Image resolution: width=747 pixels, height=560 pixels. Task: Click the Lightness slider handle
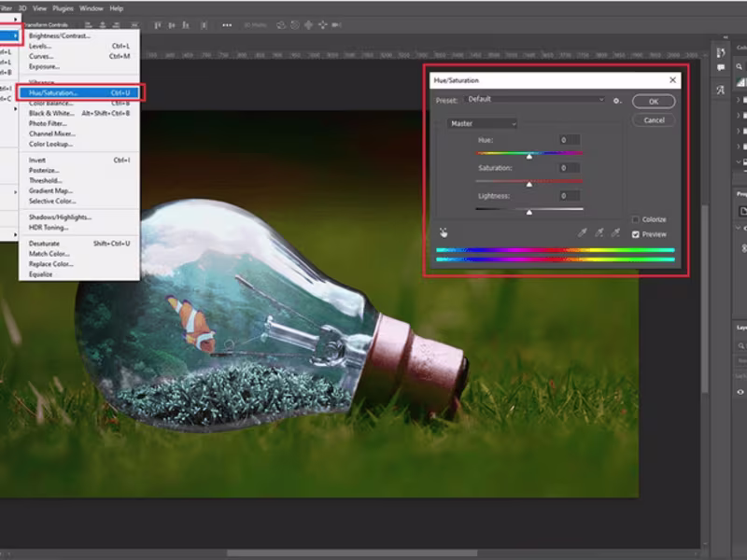tap(529, 213)
